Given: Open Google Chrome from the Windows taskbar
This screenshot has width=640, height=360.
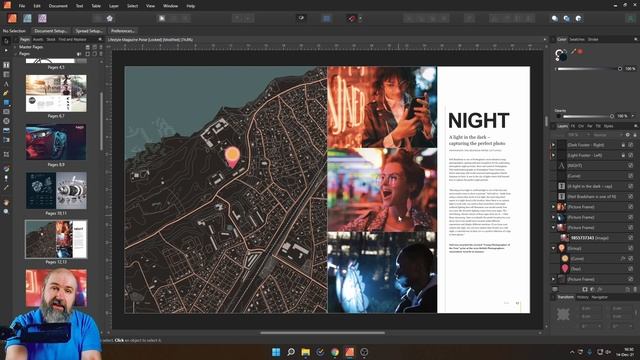Looking at the screenshot, I should 335,352.
